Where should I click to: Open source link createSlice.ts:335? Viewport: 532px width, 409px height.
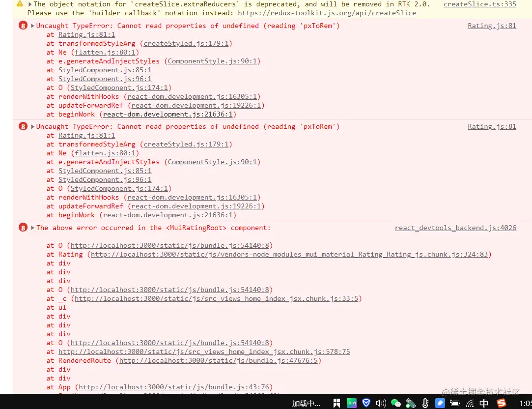480,4
